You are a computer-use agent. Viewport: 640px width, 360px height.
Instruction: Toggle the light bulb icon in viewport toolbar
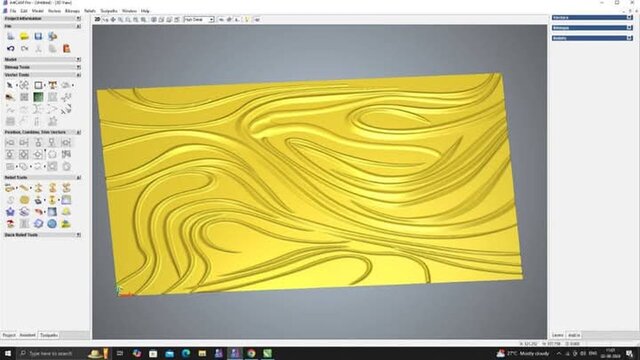(x=247, y=19)
